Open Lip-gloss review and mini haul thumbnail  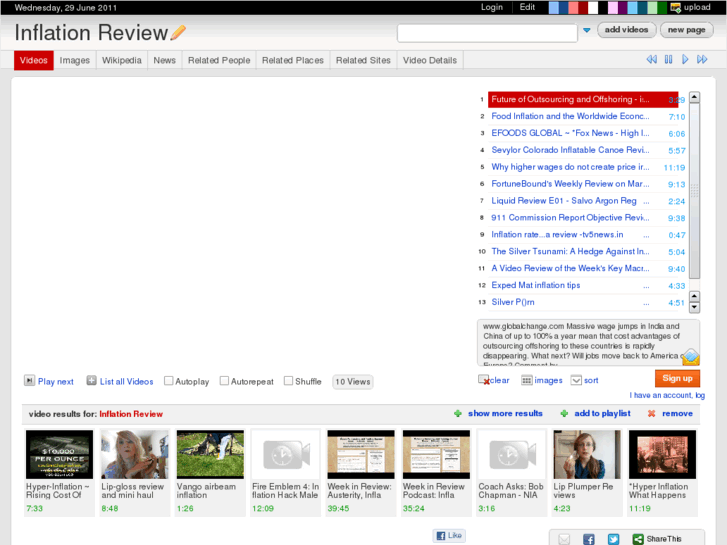[135, 454]
